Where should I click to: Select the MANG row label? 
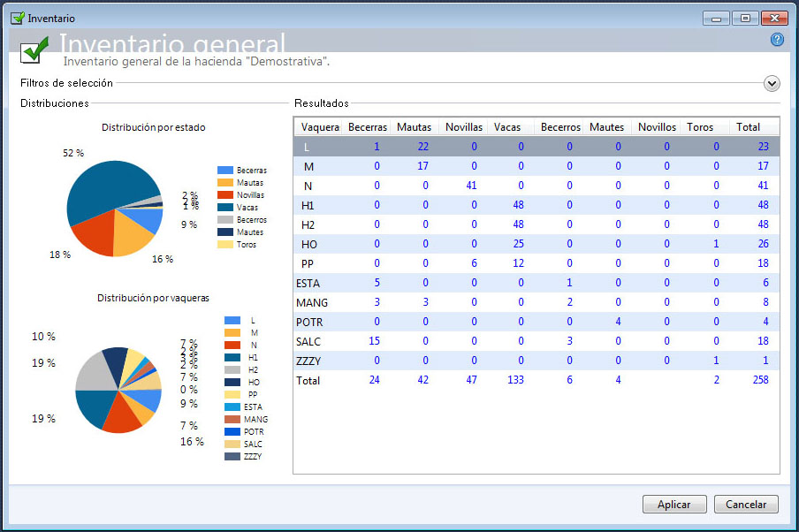click(x=312, y=303)
